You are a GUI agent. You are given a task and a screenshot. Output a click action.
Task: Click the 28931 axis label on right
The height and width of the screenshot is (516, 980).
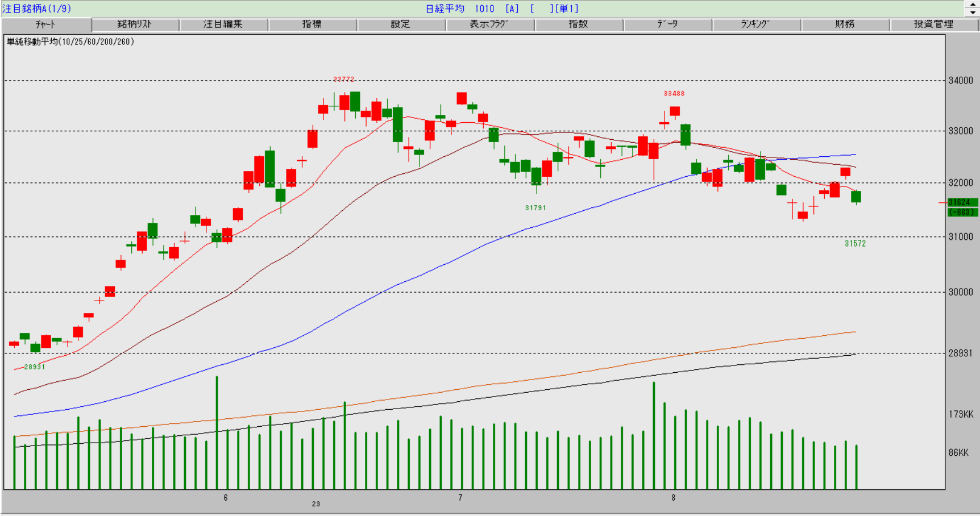click(x=961, y=353)
